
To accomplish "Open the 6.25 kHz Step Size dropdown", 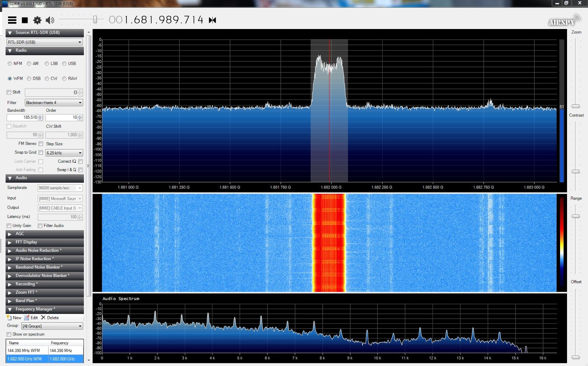I will pos(64,152).
